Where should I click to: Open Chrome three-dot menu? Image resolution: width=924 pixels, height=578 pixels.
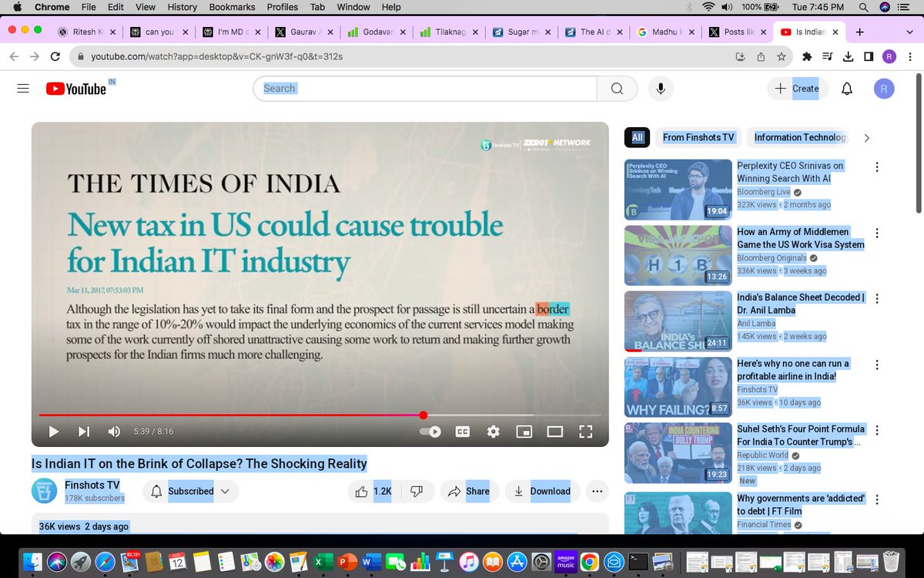coord(909,56)
